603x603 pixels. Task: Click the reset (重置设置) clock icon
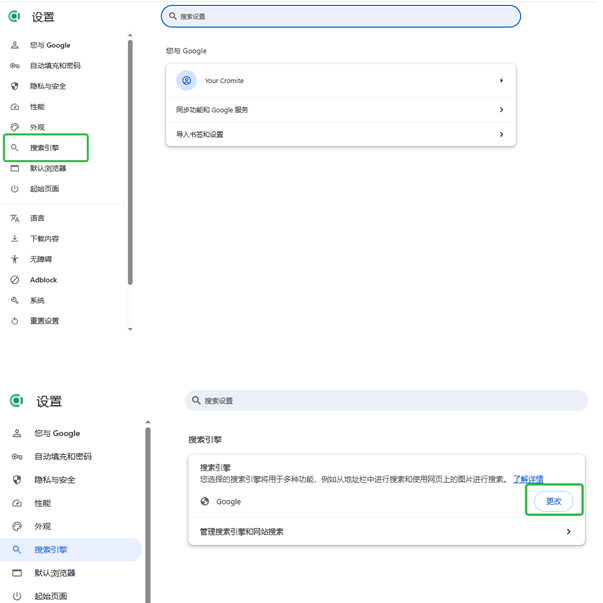14,321
